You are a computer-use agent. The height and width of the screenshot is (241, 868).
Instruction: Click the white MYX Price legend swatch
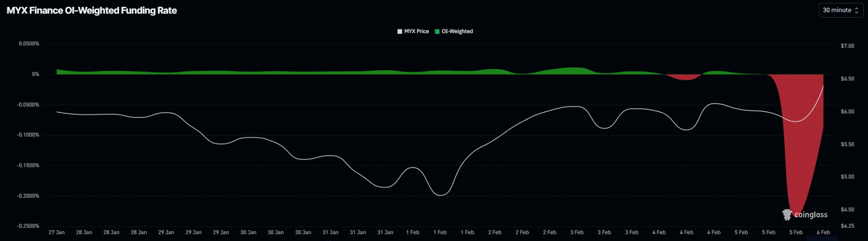(400, 31)
